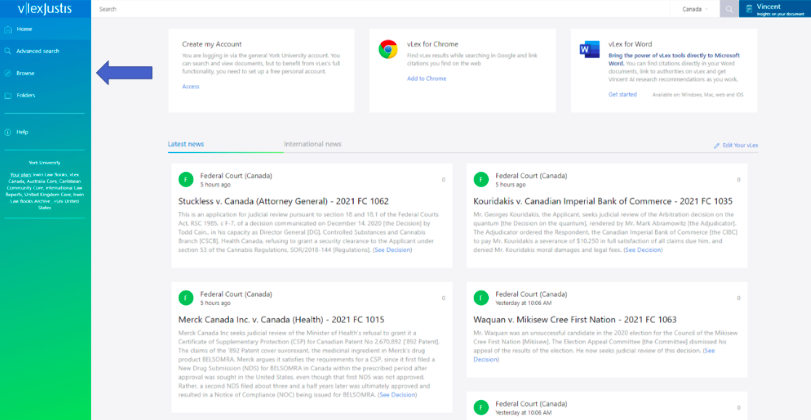Click Federal Court avatar on Stuckless card

click(x=186, y=179)
